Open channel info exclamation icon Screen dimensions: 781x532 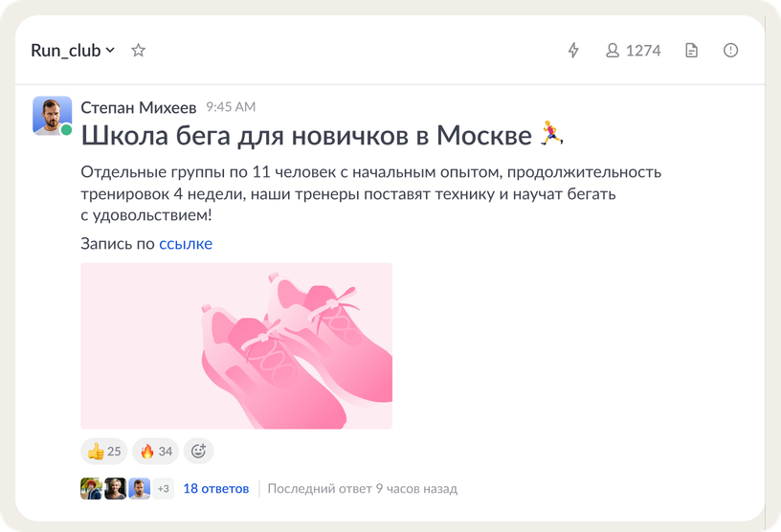tap(730, 51)
